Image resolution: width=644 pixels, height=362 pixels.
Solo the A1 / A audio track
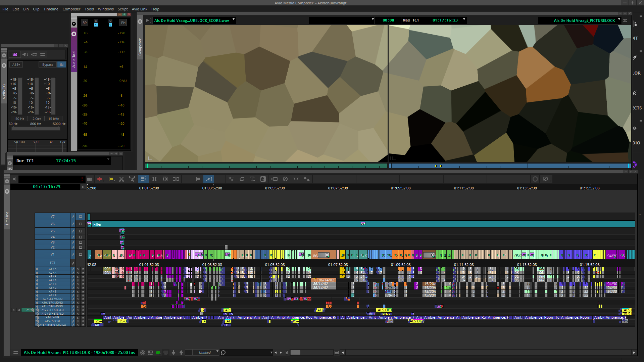[x=78, y=269]
